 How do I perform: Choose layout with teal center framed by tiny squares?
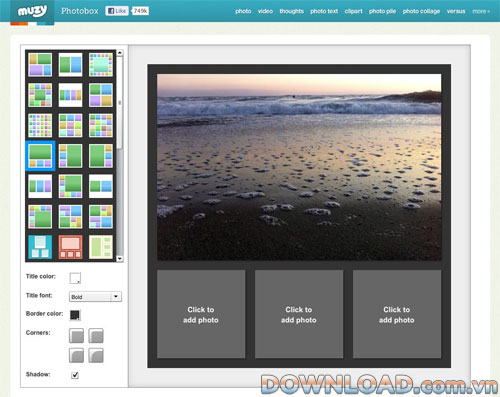click(101, 65)
